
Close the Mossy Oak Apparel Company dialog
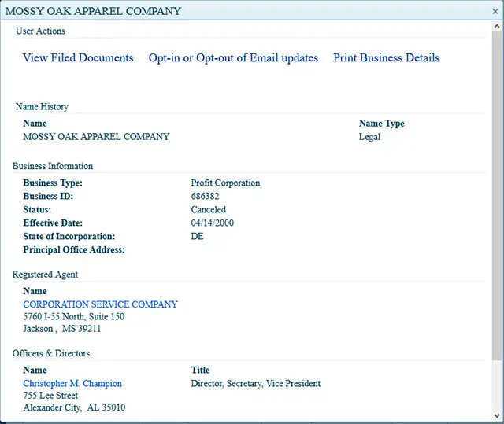click(x=495, y=11)
